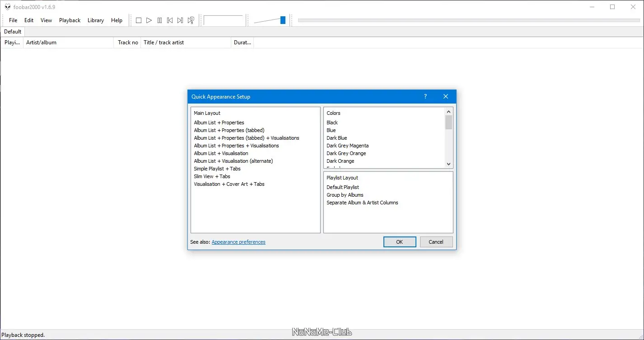
Task: Open the View menu
Action: (46, 20)
